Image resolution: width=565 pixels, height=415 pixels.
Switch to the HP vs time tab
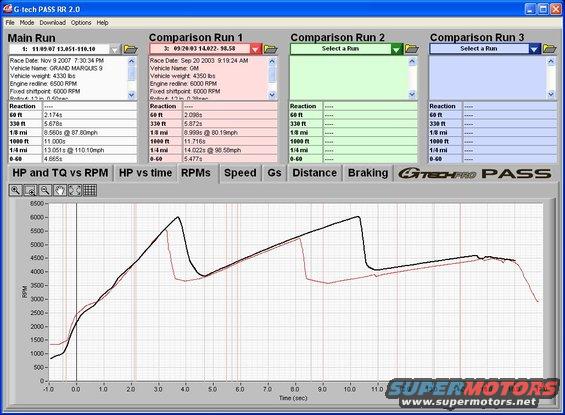pyautogui.click(x=145, y=173)
